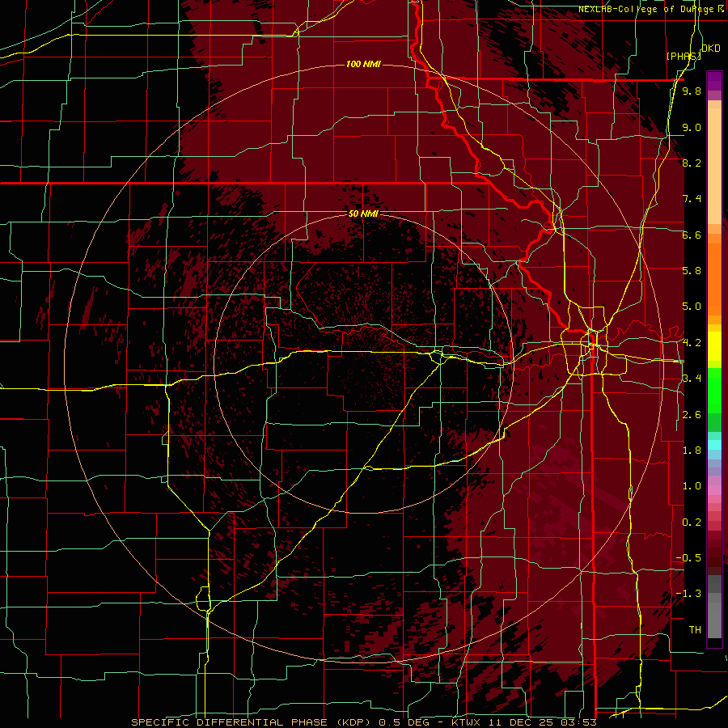Screen dimensions: 728x728
Task: Select the 1.0 value on the scale
Action: click(x=692, y=486)
